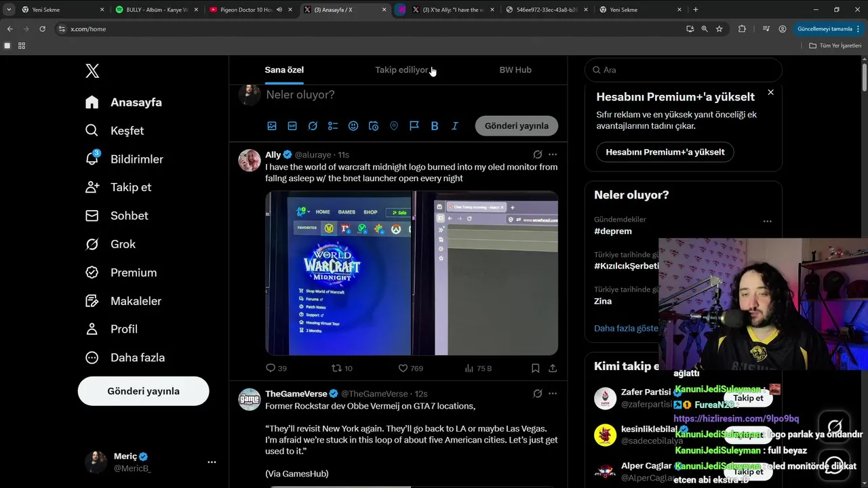868x488 pixels.
Task: Add a location tag to the post
Action: pyautogui.click(x=394, y=126)
